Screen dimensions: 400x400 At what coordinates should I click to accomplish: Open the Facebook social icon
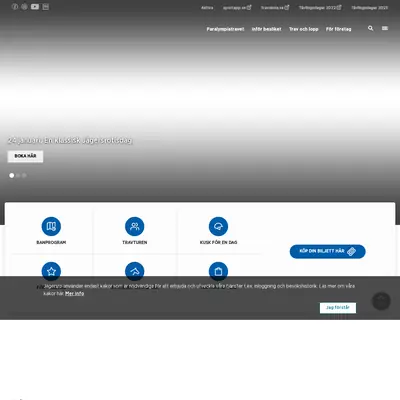[x=15, y=7]
